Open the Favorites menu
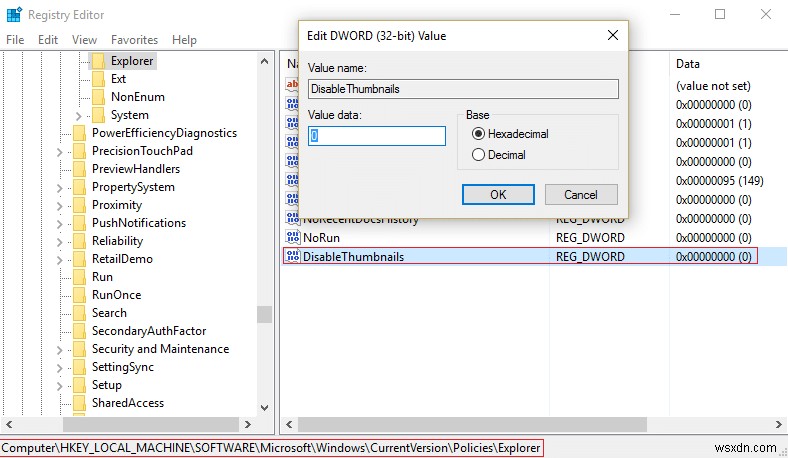Screen dimensions: 788x458 click(x=134, y=40)
